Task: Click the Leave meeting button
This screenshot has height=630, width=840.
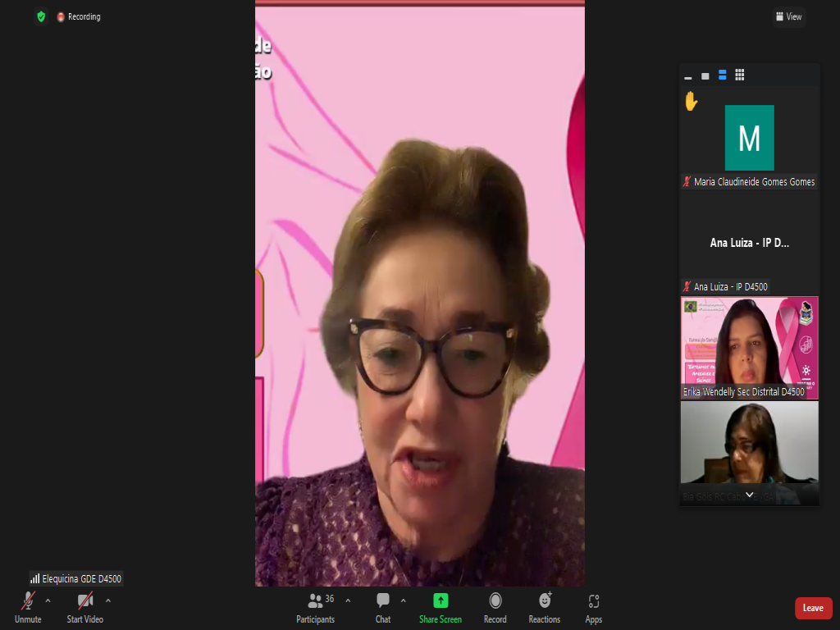Action: pyautogui.click(x=813, y=608)
